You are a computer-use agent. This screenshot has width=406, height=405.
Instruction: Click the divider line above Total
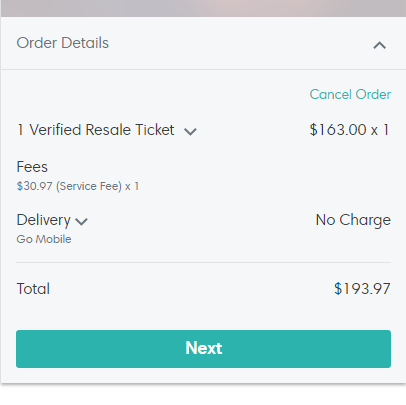click(203, 262)
